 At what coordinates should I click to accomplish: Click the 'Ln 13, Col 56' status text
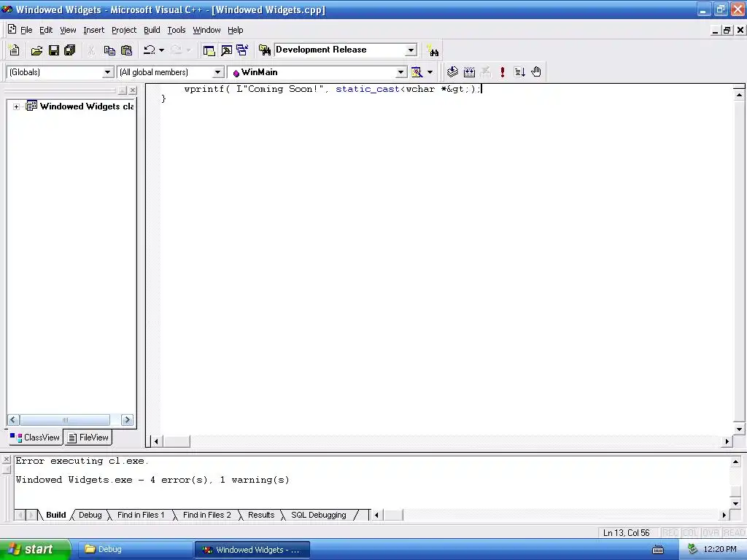click(626, 532)
